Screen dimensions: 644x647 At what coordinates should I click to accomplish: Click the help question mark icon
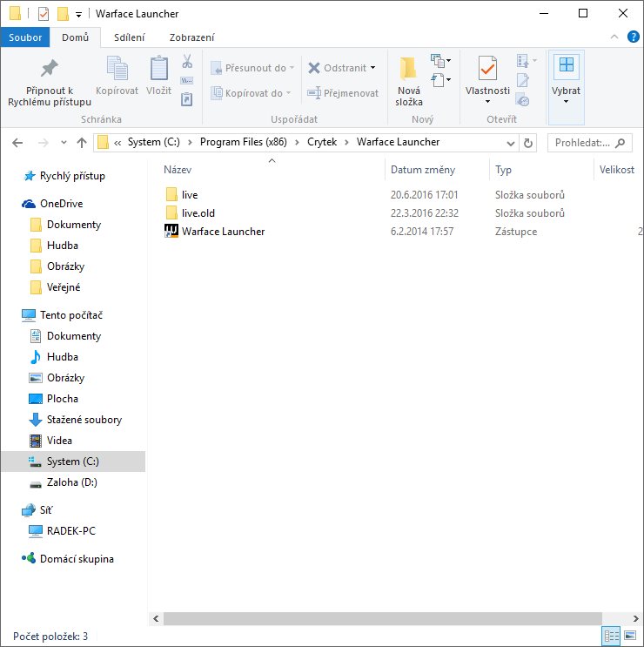632,37
